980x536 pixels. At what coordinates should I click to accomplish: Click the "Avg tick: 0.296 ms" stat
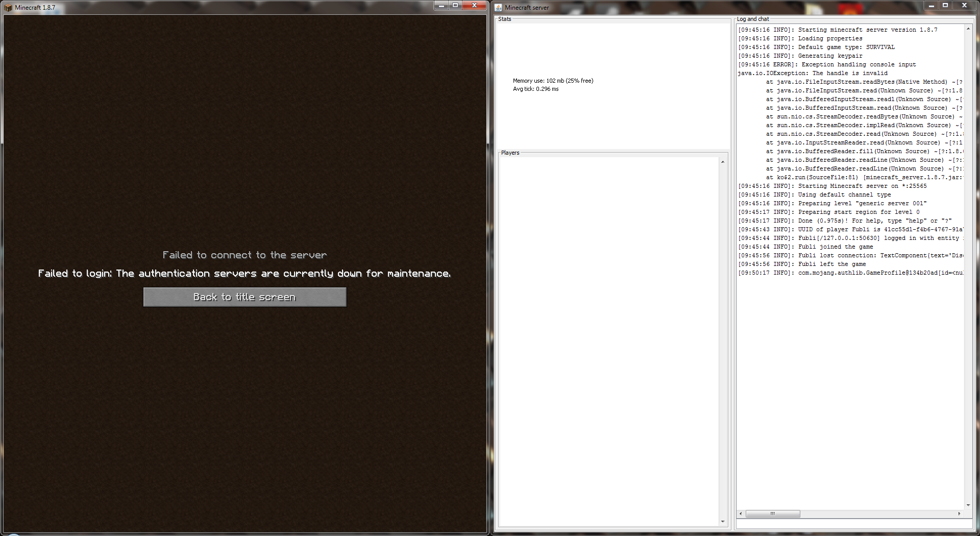point(536,89)
